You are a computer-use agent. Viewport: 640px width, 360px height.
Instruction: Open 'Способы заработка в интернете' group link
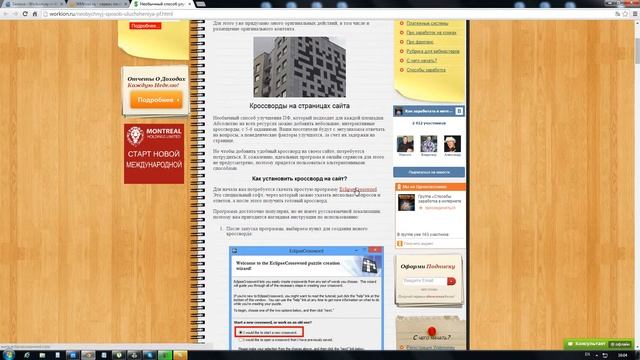coord(439,199)
